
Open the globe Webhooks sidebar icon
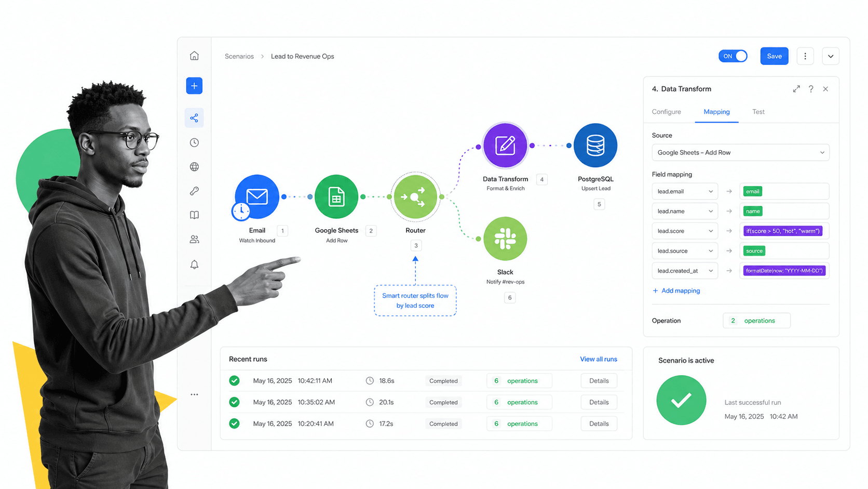(194, 167)
